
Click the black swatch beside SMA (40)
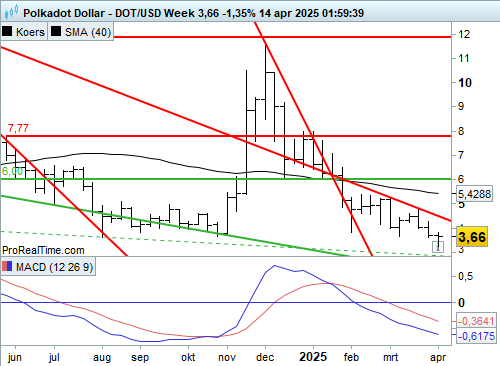click(x=56, y=31)
